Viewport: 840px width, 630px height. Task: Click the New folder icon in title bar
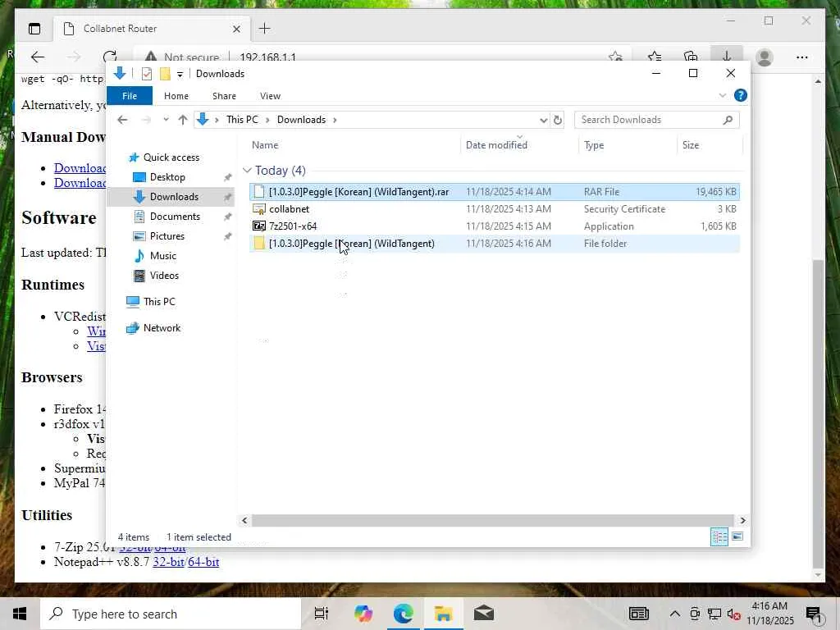click(165, 74)
